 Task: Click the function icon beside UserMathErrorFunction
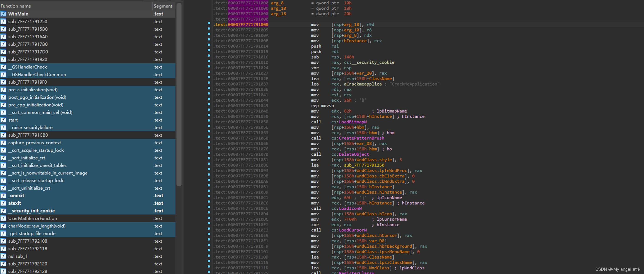pyautogui.click(x=3, y=218)
